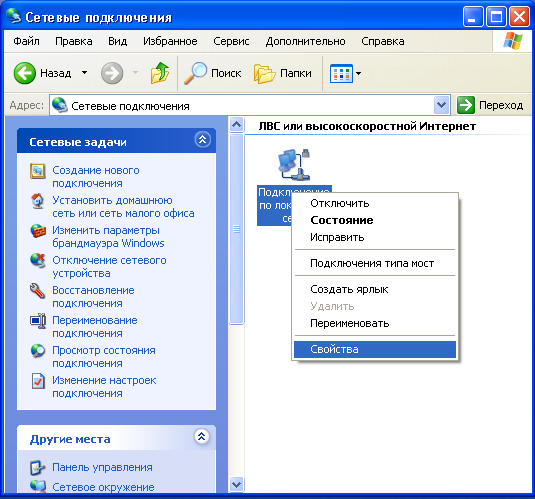
Task: Choose Создать ярлык in context menu
Action: 375,289
